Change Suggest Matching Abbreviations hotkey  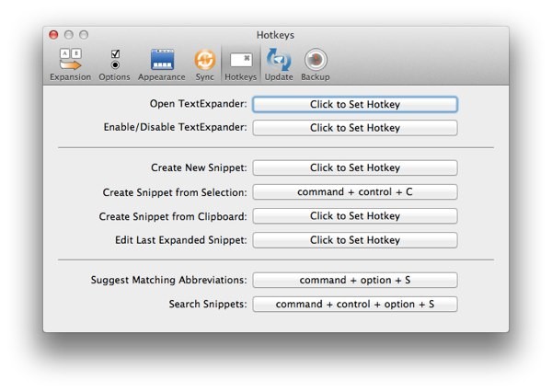(x=355, y=280)
